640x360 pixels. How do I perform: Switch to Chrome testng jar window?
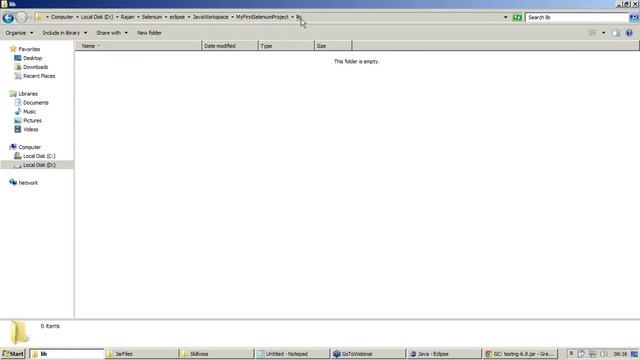(519, 354)
